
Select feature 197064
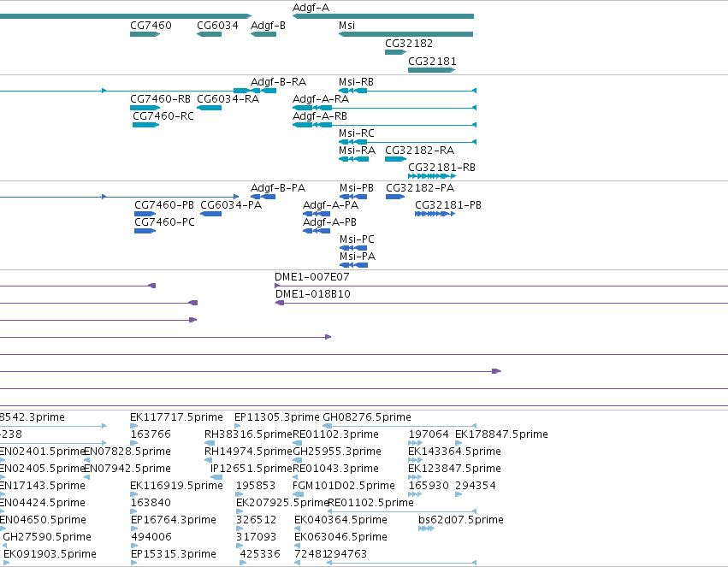(429, 434)
